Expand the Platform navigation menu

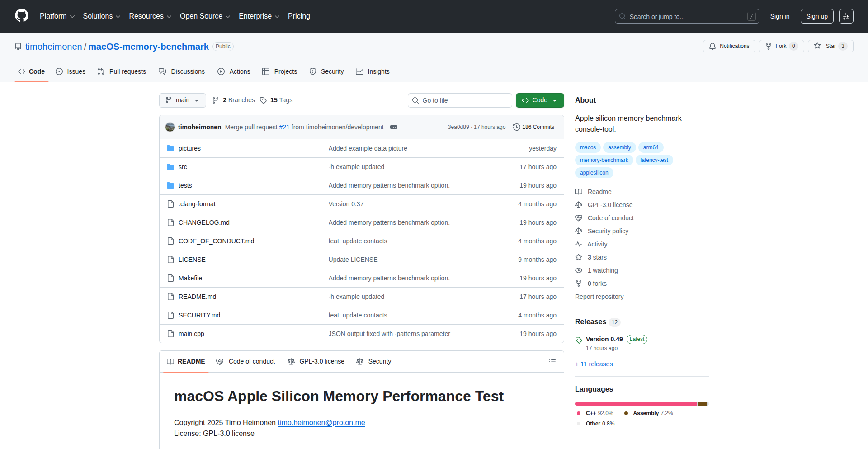pos(57,16)
